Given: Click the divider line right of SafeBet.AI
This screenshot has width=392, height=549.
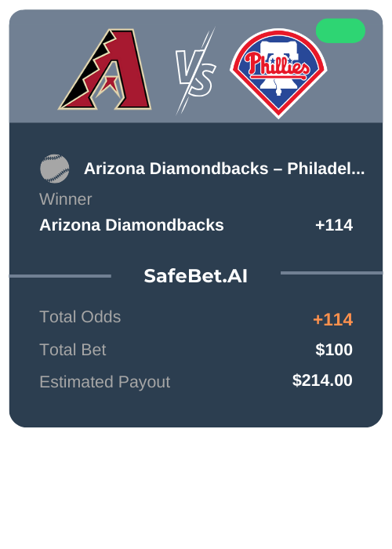Looking at the screenshot, I should click(332, 273).
